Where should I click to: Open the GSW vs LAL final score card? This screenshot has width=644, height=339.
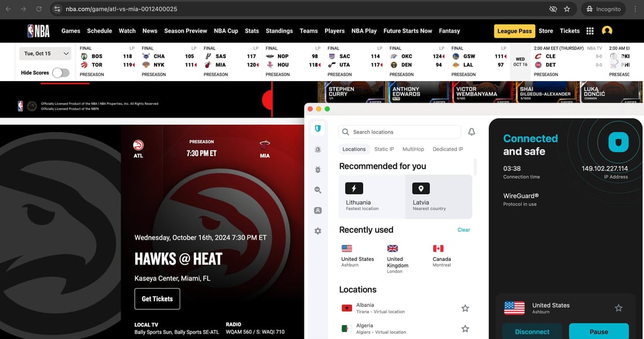coord(479,62)
